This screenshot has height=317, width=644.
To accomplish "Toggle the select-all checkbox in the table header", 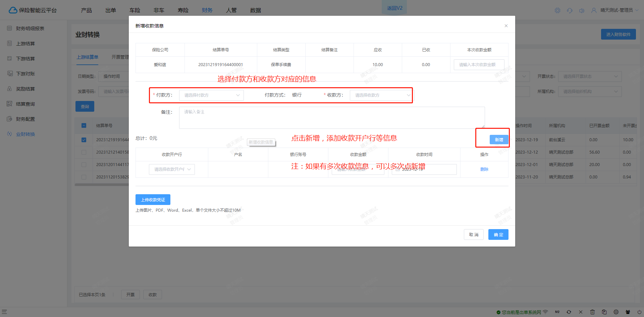I will (84, 125).
